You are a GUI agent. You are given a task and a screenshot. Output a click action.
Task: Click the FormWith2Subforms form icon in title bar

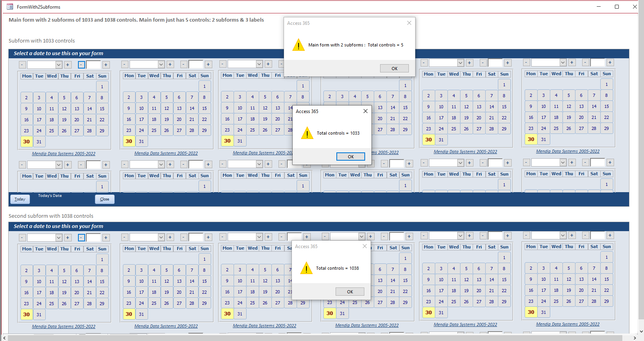pos(10,7)
